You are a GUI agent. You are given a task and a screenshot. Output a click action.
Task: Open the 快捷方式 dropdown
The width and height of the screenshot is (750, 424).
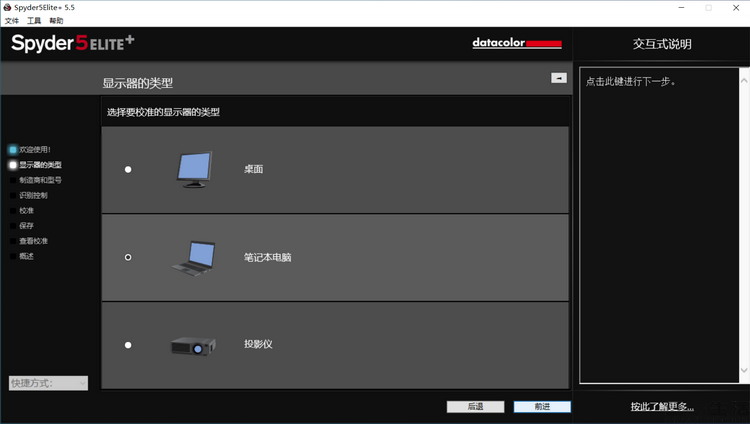(x=48, y=383)
